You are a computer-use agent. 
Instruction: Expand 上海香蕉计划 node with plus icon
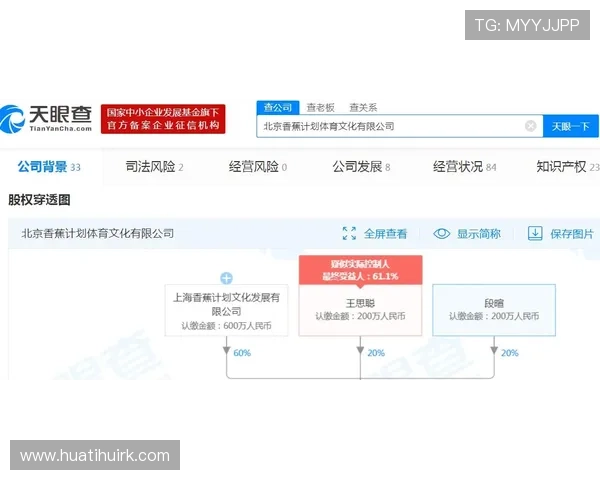click(x=227, y=278)
